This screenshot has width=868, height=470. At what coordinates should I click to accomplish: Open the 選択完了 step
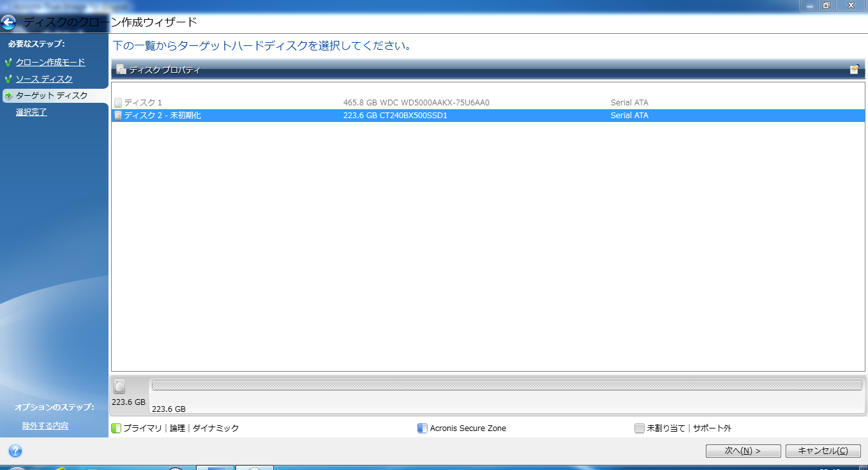pyautogui.click(x=31, y=112)
